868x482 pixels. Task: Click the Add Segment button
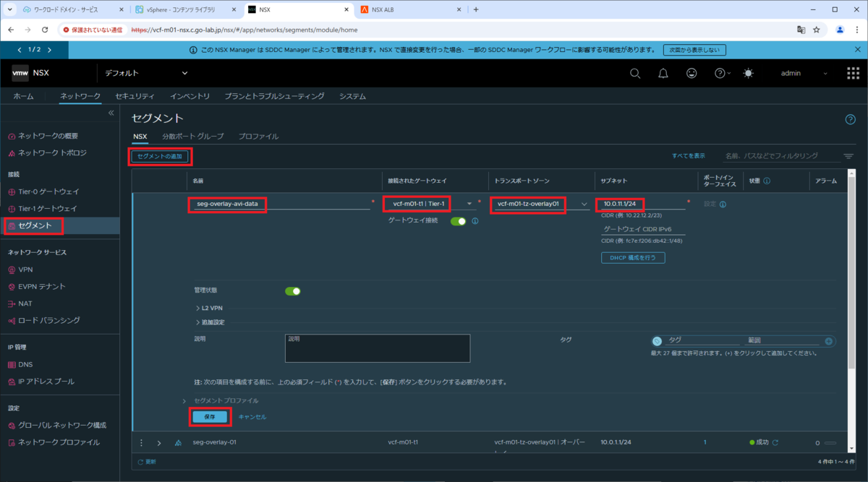pos(161,156)
